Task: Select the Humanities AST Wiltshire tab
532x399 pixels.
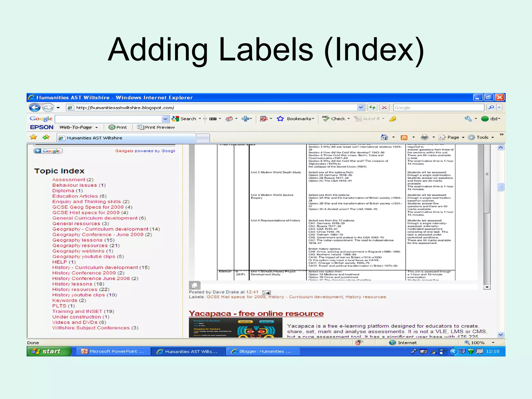Action: 126,138
